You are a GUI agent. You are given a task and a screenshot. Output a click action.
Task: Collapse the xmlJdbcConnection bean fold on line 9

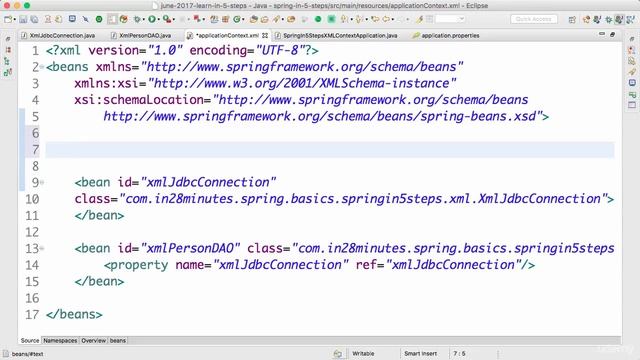pyautogui.click(x=42, y=182)
